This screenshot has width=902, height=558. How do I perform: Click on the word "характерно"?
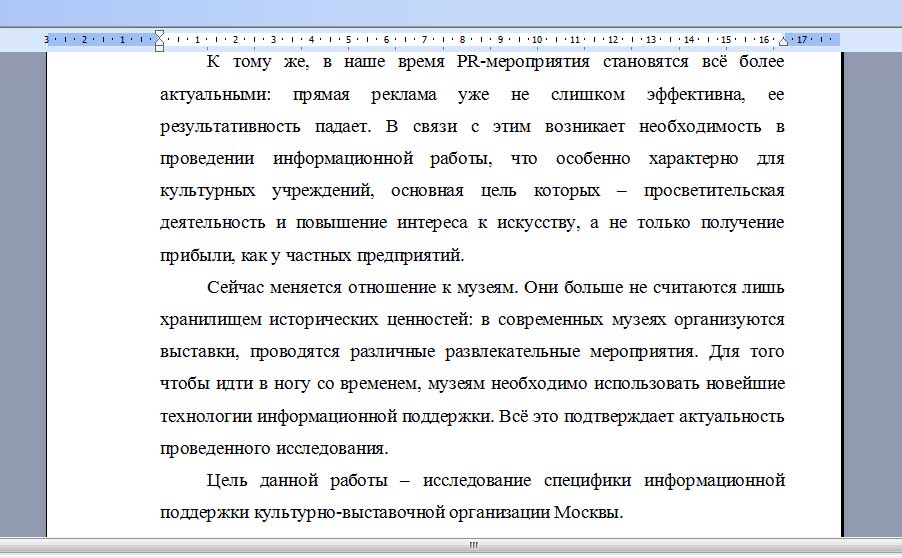click(x=693, y=159)
